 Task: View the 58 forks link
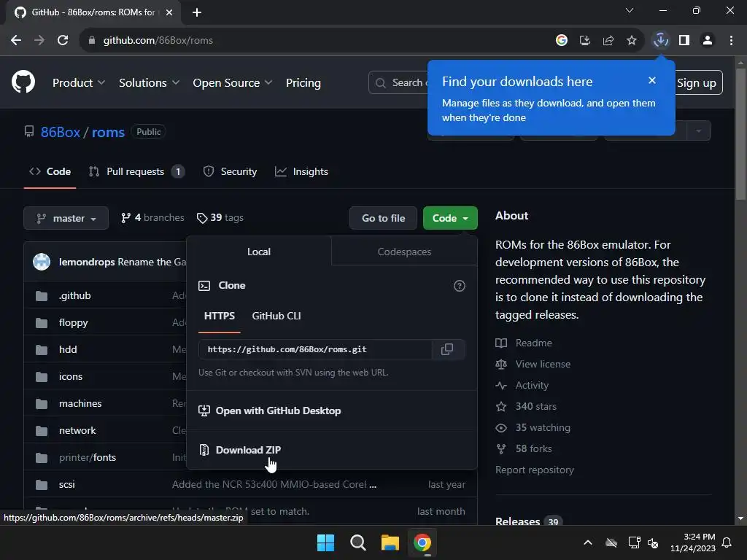[x=524, y=448]
